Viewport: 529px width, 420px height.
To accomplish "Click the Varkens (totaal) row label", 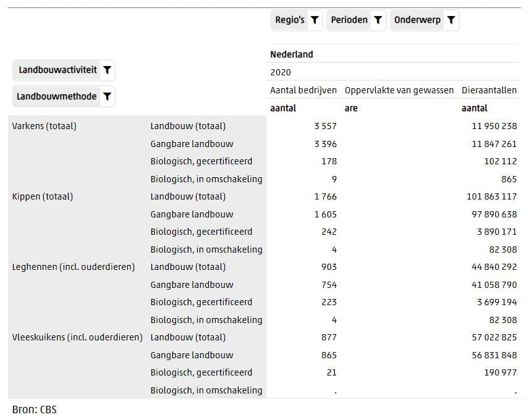I will coord(44,126).
